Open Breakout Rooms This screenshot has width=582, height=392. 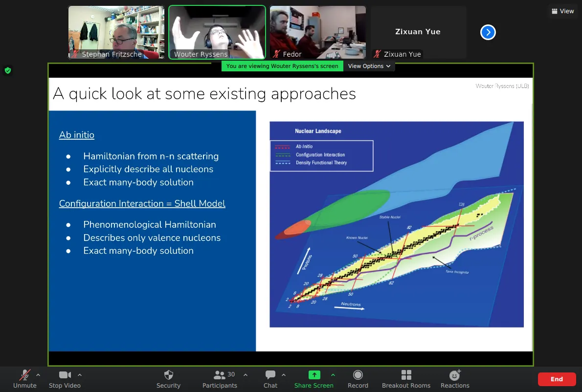click(406, 379)
